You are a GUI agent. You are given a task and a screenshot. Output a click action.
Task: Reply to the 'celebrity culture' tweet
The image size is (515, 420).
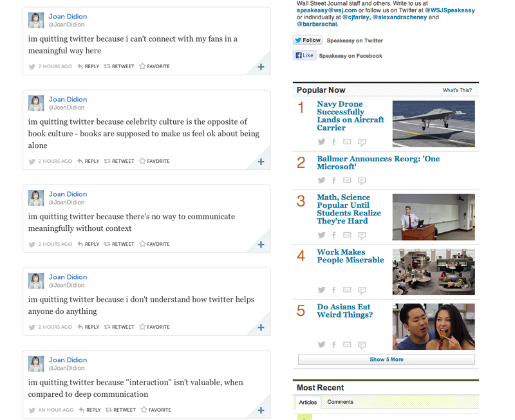[88, 161]
